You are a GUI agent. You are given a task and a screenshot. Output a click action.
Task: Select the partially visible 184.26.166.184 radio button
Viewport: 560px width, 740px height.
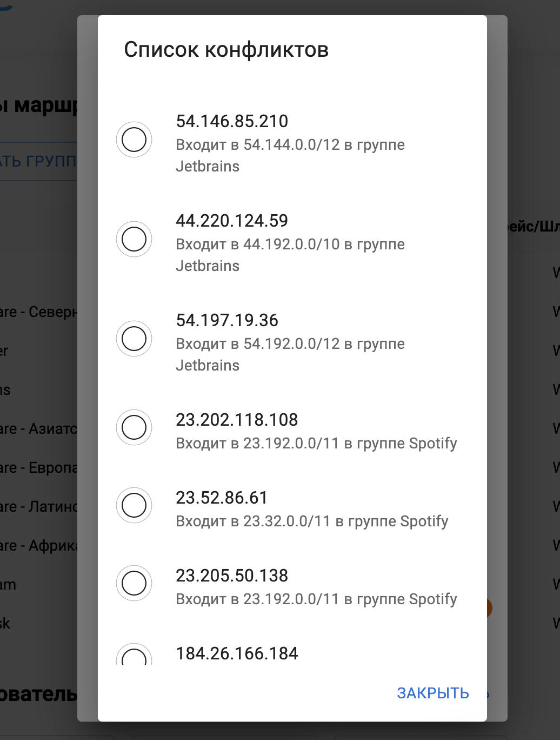(134, 656)
